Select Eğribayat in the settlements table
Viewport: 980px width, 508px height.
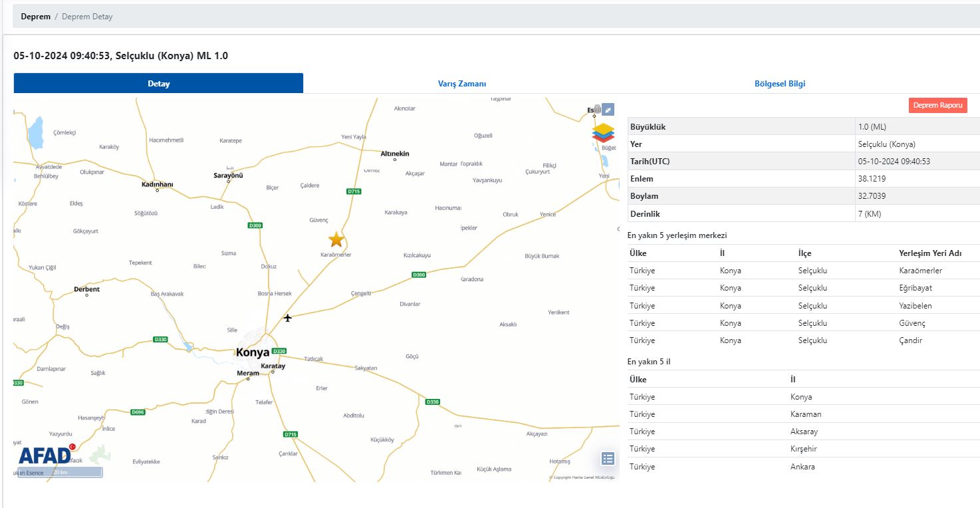(x=916, y=288)
